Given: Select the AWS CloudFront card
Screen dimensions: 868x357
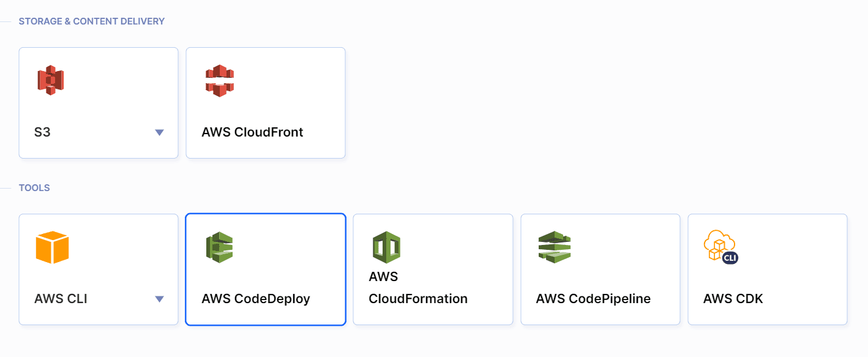Looking at the screenshot, I should coord(266,102).
